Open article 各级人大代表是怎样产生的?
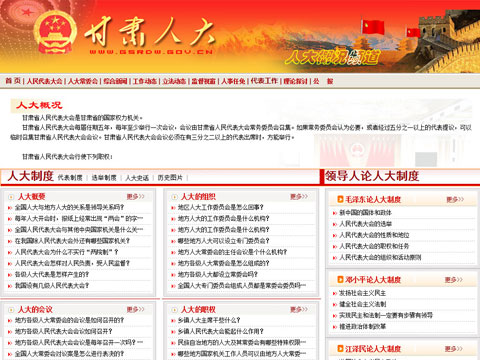Image resolution: width=480 pixels, height=360 pixels. [52, 275]
